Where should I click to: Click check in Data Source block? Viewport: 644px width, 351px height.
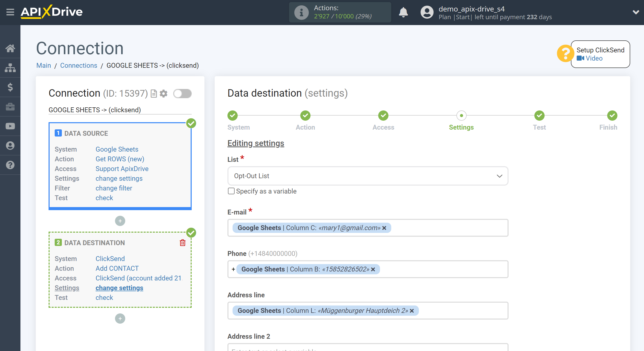[104, 198]
